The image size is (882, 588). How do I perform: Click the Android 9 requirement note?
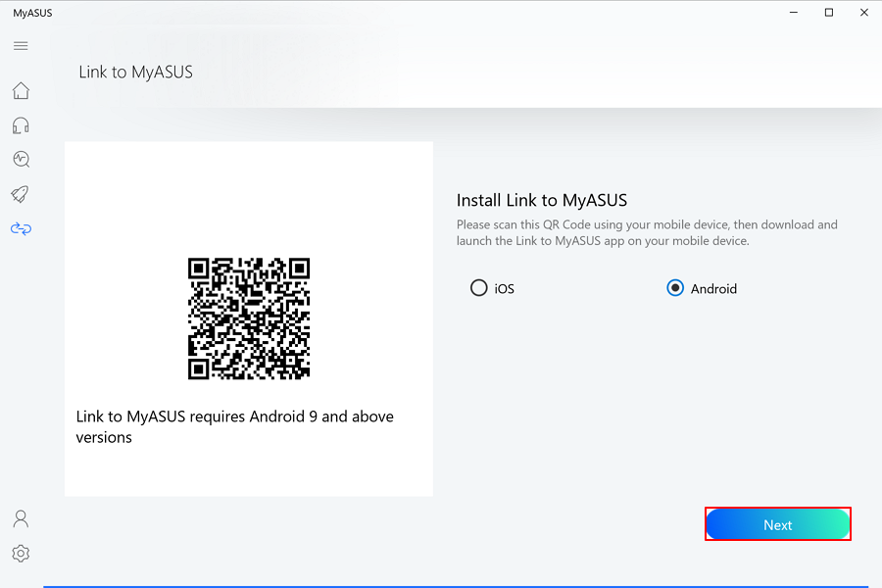(234, 426)
